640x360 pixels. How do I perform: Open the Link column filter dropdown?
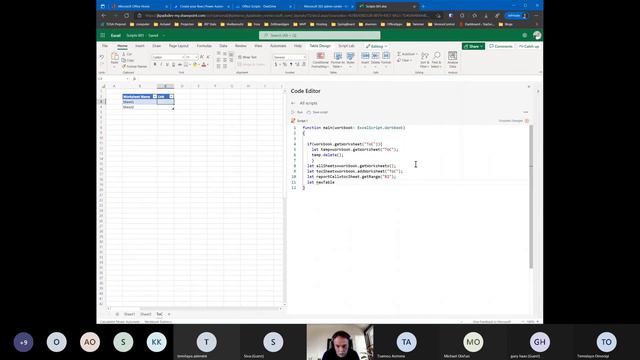point(171,97)
